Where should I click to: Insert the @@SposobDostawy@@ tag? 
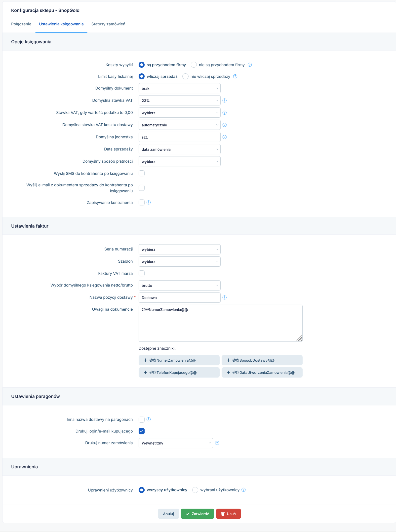tap(262, 360)
